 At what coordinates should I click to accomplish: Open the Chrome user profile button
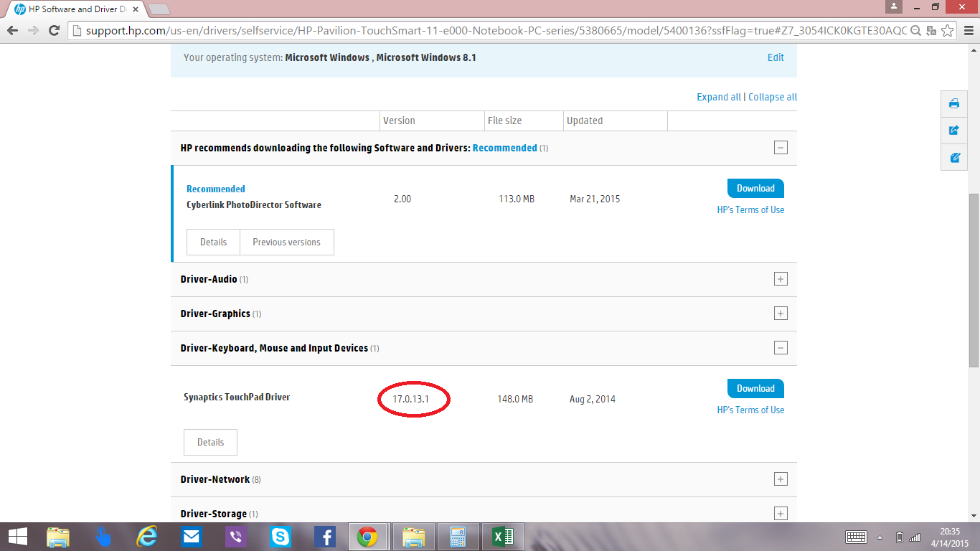[894, 6]
